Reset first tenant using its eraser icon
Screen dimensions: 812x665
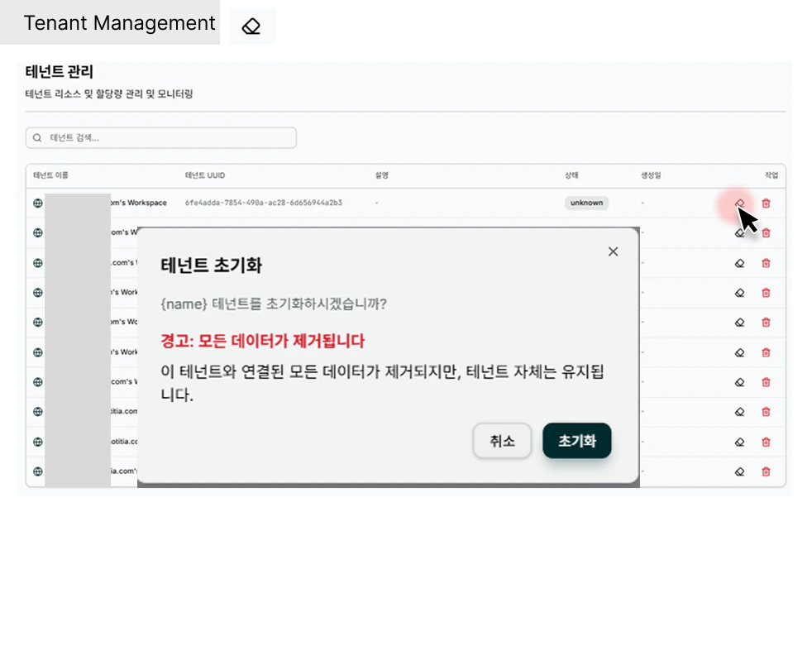pyautogui.click(x=739, y=203)
